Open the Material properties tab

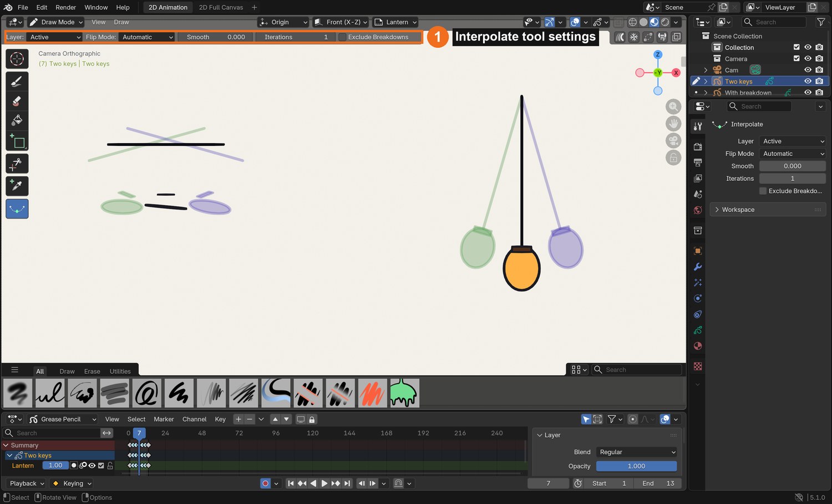pyautogui.click(x=698, y=346)
